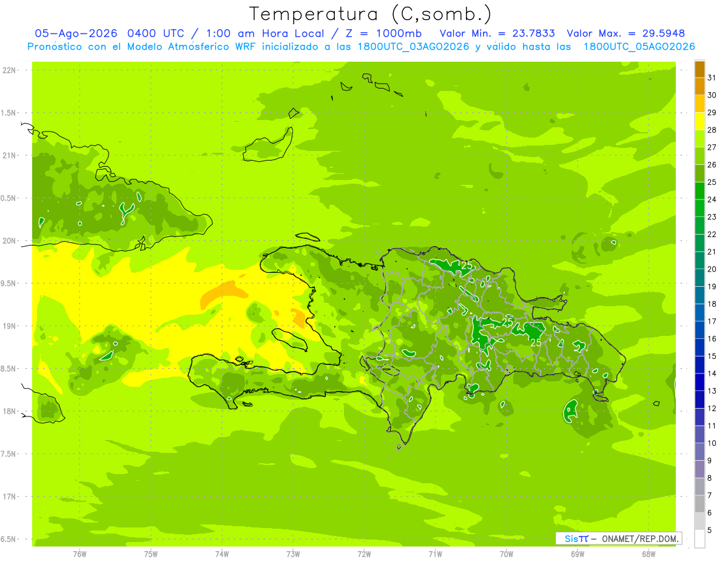This screenshot has width=728, height=562.
Task: Click the "0400 UTC" time text
Action: [157, 33]
